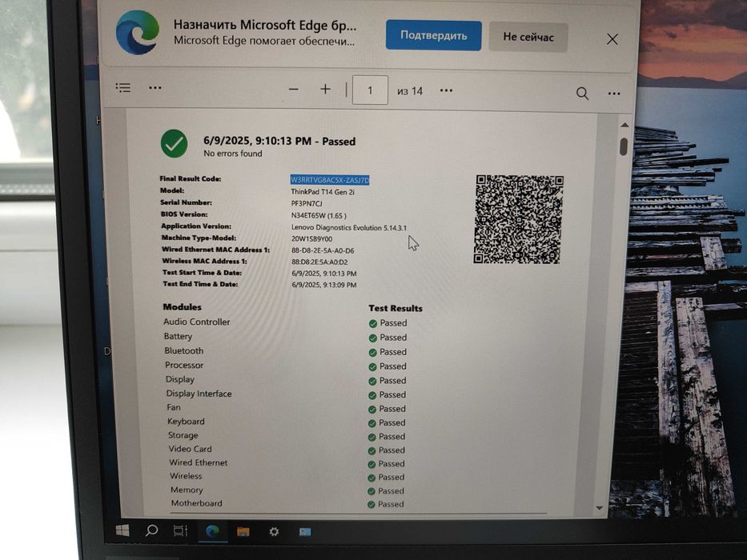The image size is (747, 560).
Task: Open more options next to contents icon
Action: pyautogui.click(x=155, y=88)
